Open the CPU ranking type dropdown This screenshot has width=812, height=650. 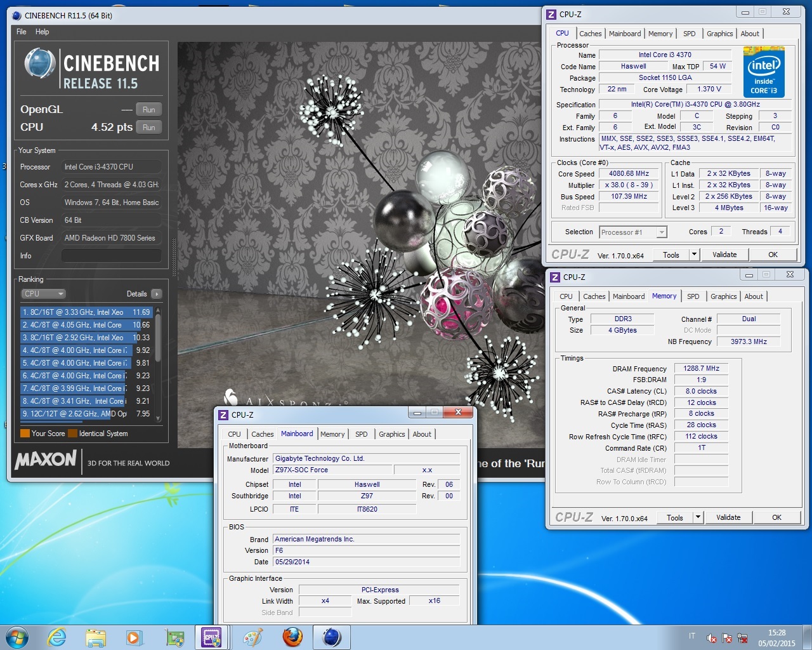pyautogui.click(x=43, y=294)
